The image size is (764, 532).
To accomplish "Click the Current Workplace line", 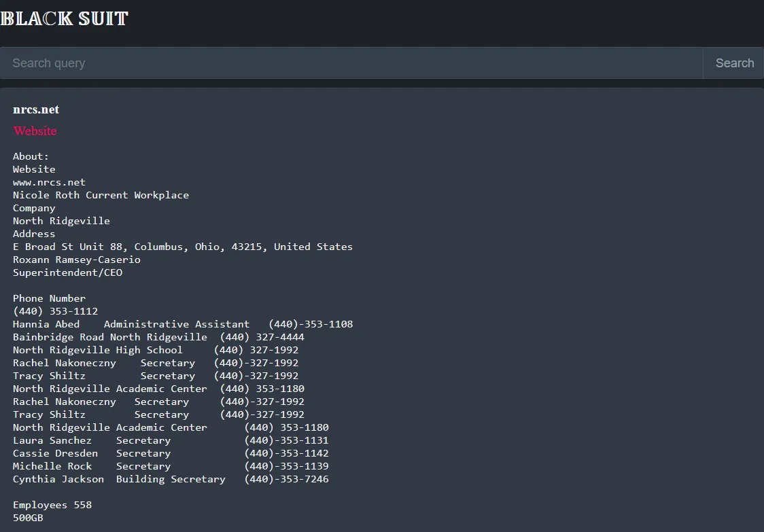I will tap(101, 195).
